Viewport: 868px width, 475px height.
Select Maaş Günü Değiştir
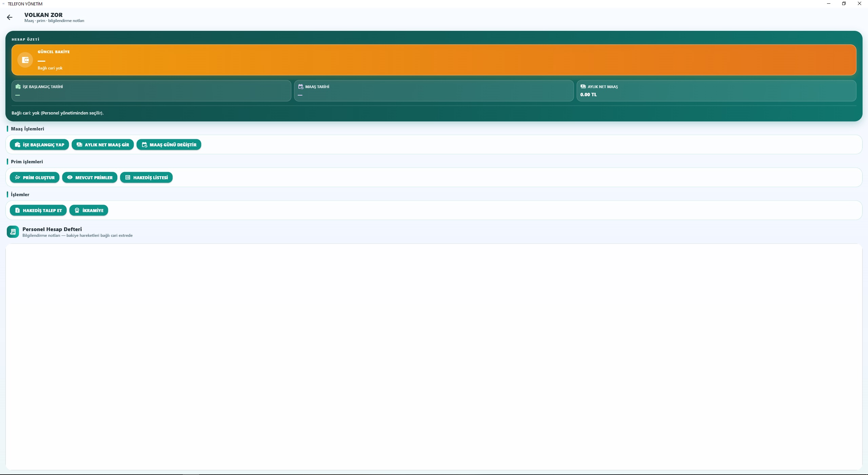point(169,145)
